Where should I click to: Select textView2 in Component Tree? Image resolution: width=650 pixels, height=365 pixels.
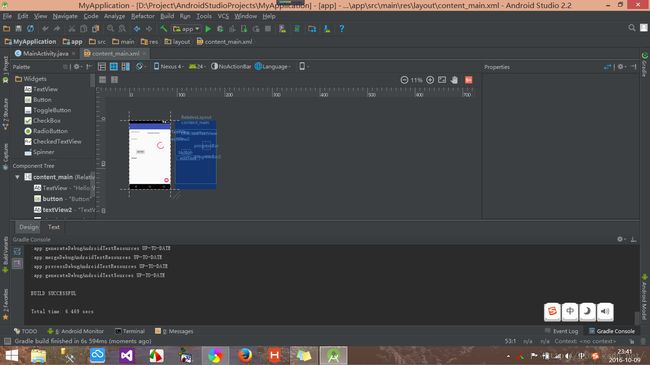pos(64,210)
